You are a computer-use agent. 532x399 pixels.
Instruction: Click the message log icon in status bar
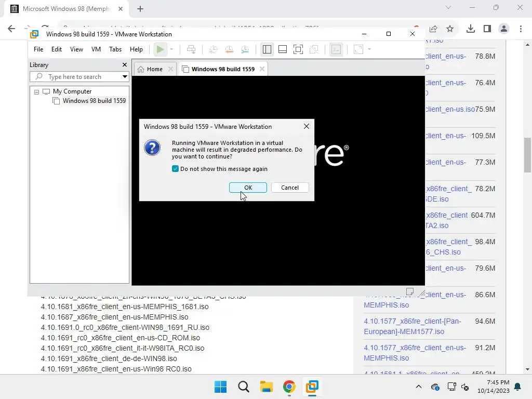[x=410, y=291]
